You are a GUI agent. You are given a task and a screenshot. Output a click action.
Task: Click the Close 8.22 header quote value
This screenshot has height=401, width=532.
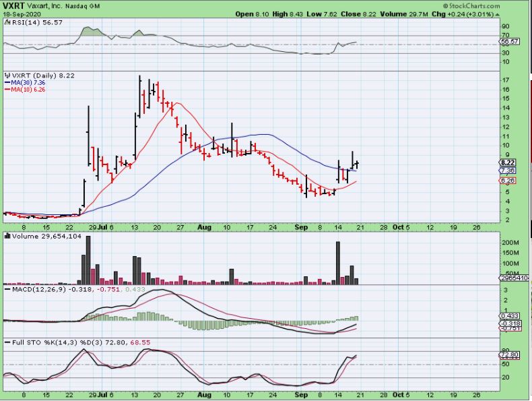pos(359,14)
